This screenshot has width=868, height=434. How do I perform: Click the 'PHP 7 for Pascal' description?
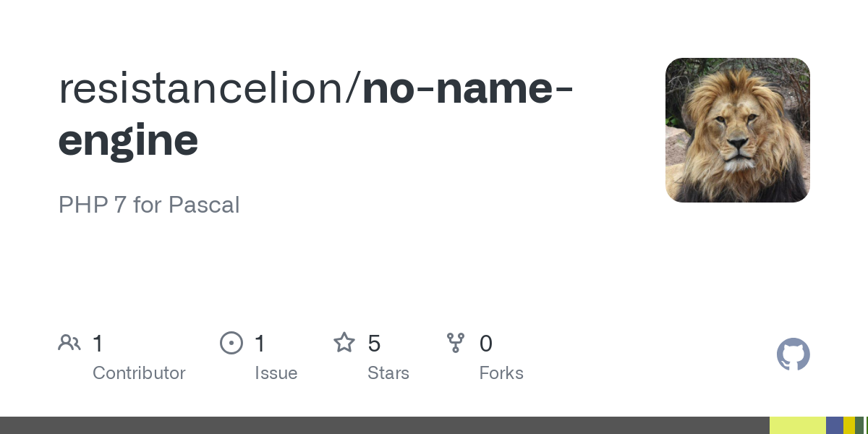(x=149, y=205)
